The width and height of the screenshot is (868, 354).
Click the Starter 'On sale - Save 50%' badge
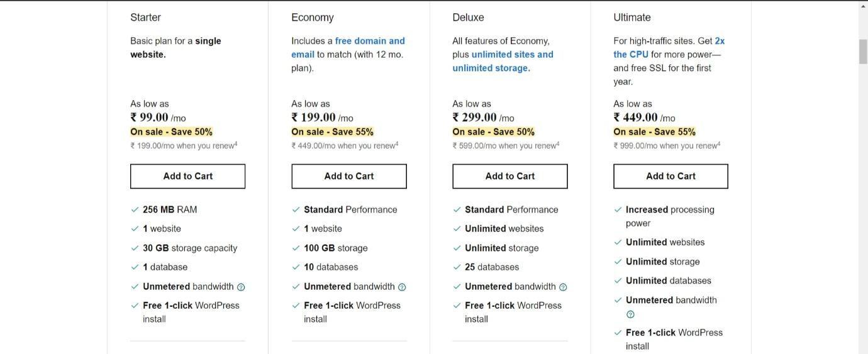pyautogui.click(x=171, y=132)
